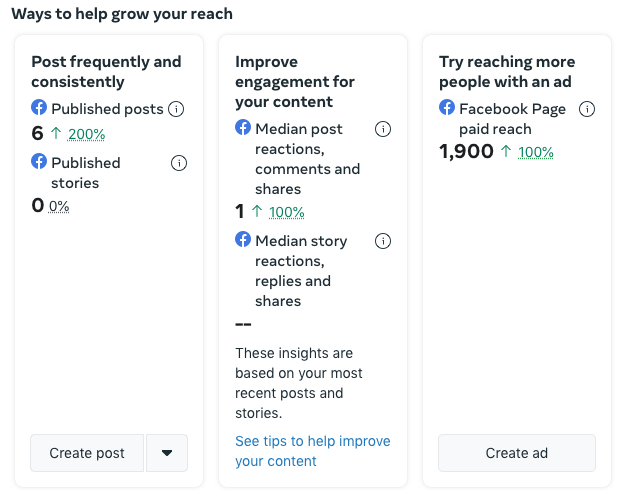This screenshot has height=492, width=621.
Task: Open info for Median post reactions
Action: (x=383, y=129)
